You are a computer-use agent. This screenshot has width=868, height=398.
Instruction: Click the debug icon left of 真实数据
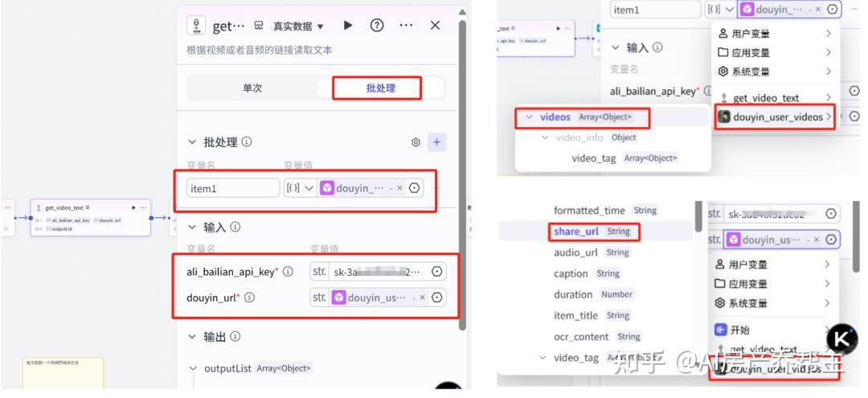[x=259, y=26]
